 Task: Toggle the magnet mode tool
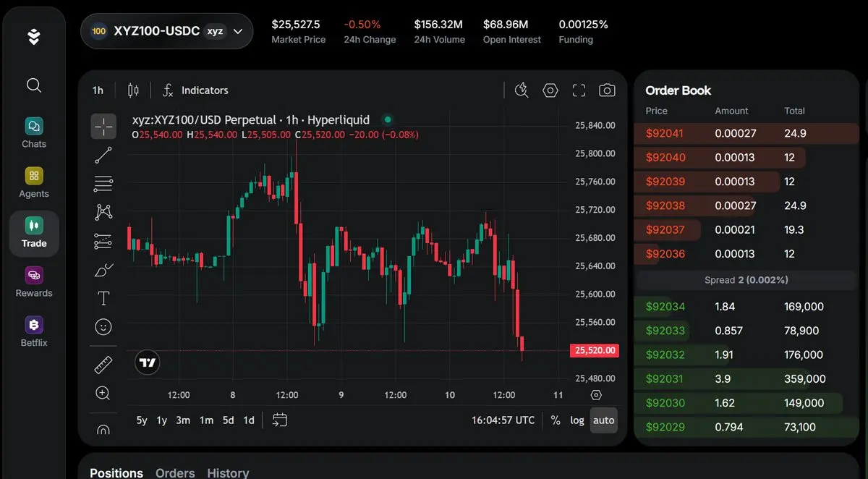[103, 430]
